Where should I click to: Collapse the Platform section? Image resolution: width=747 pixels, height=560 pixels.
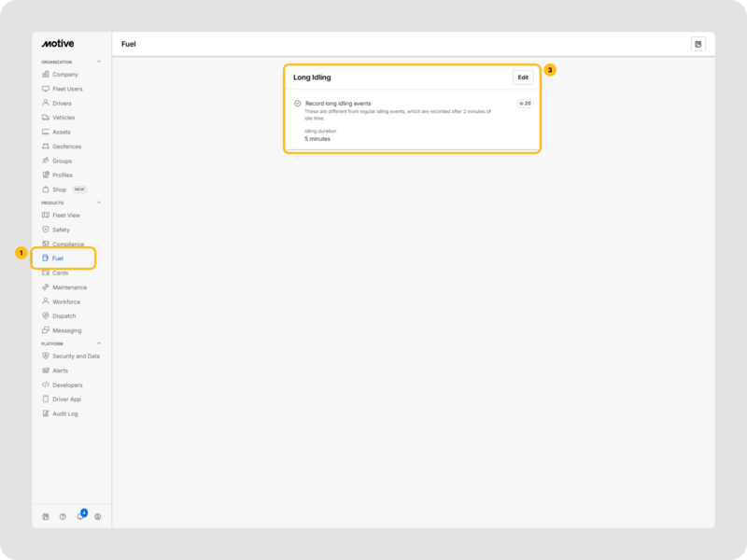click(x=100, y=343)
